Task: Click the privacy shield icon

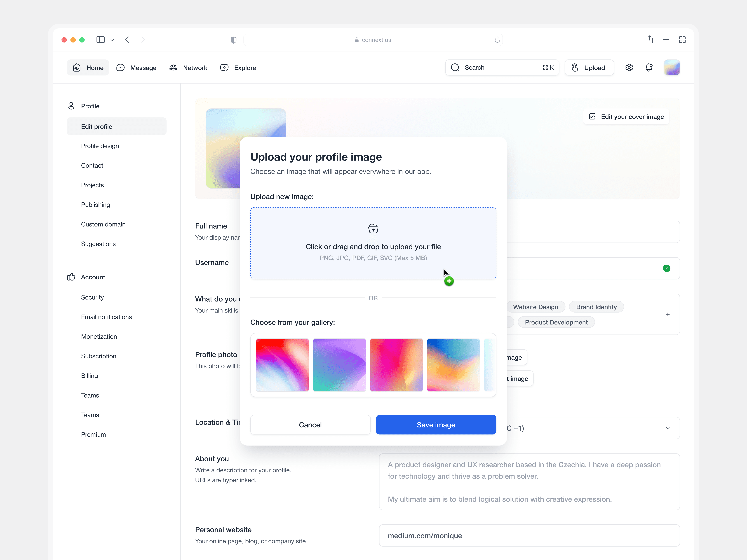Action: click(233, 40)
